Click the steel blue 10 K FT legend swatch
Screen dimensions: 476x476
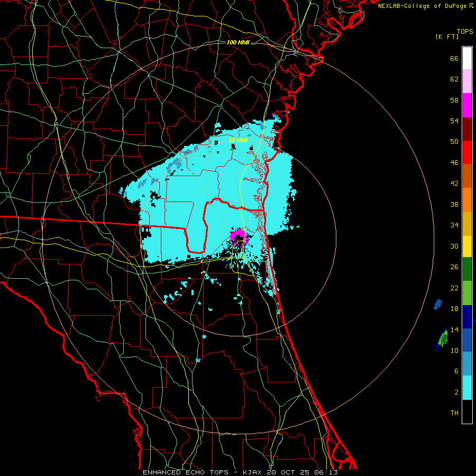click(467, 364)
